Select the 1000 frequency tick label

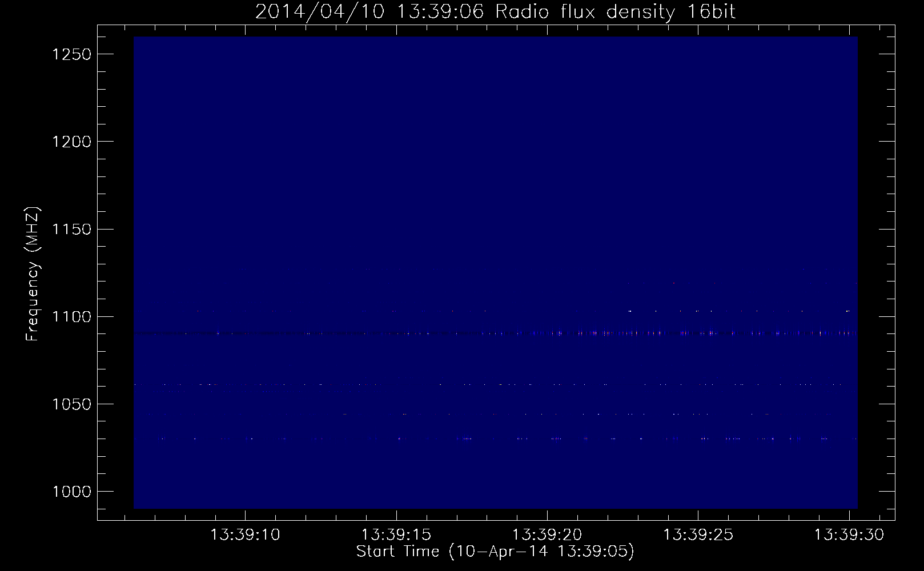pyautogui.click(x=72, y=492)
